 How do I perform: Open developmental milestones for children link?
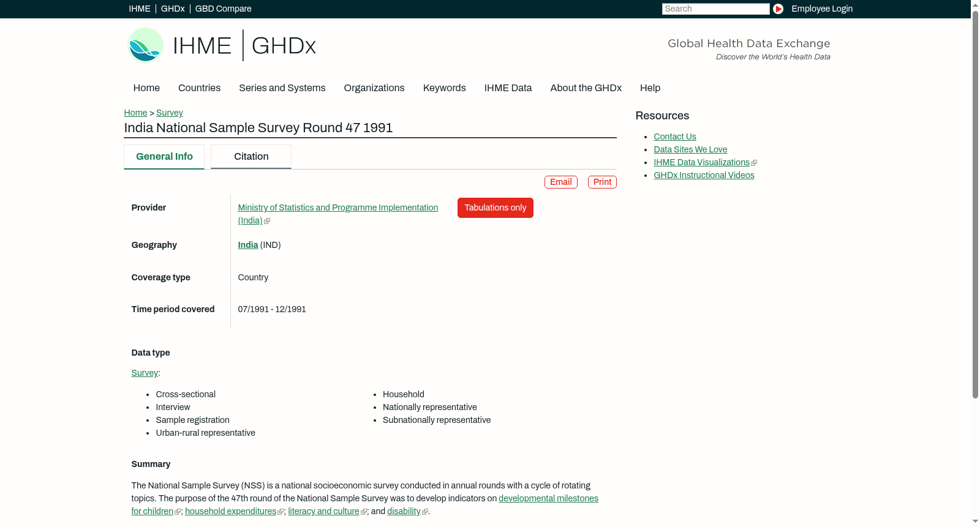(548, 498)
